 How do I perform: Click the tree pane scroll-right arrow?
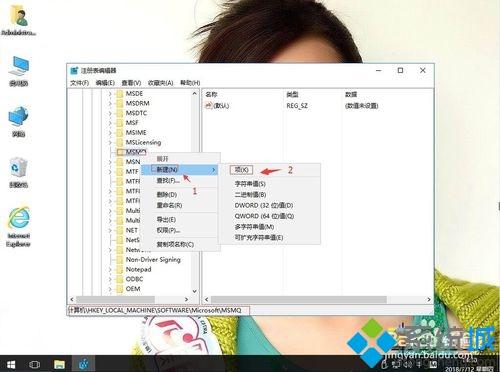pos(186,299)
